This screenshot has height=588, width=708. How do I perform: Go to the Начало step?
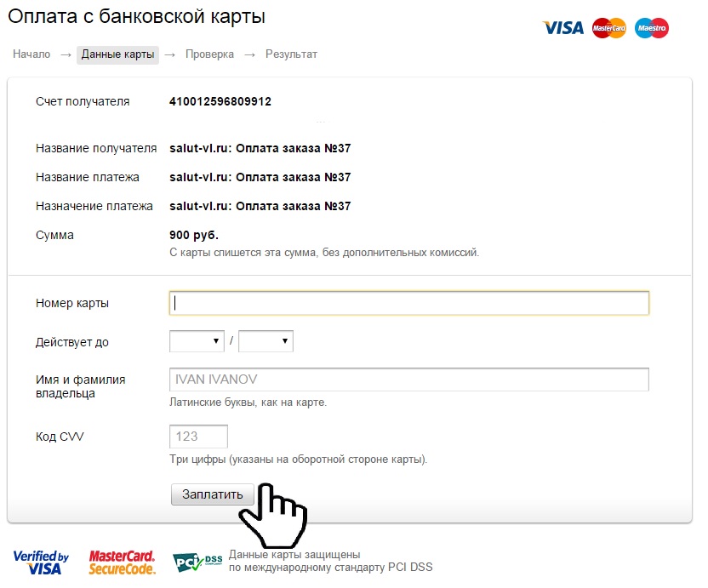31,54
